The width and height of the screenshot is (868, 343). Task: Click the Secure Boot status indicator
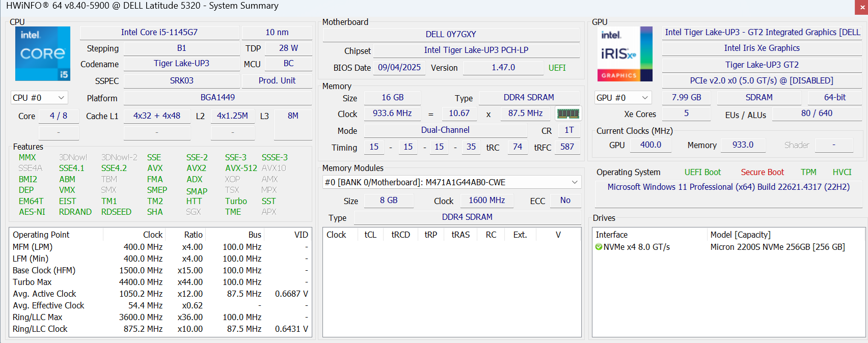pos(762,172)
